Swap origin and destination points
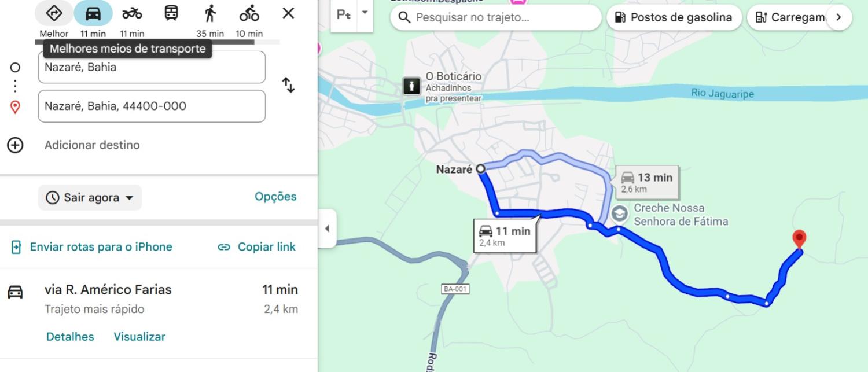The height and width of the screenshot is (372, 868). [288, 86]
